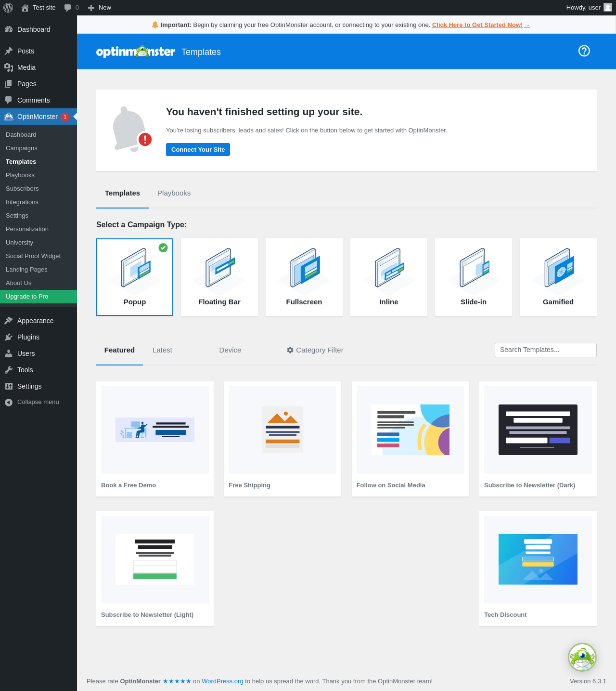Image resolution: width=616 pixels, height=691 pixels.
Task: Click the "Version 6.3.1" footer text
Action: pos(588,681)
